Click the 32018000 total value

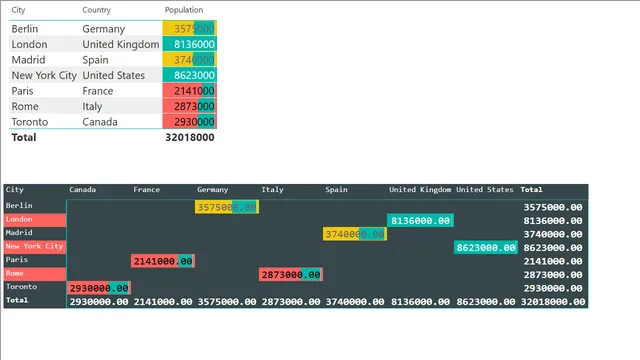tap(190, 138)
